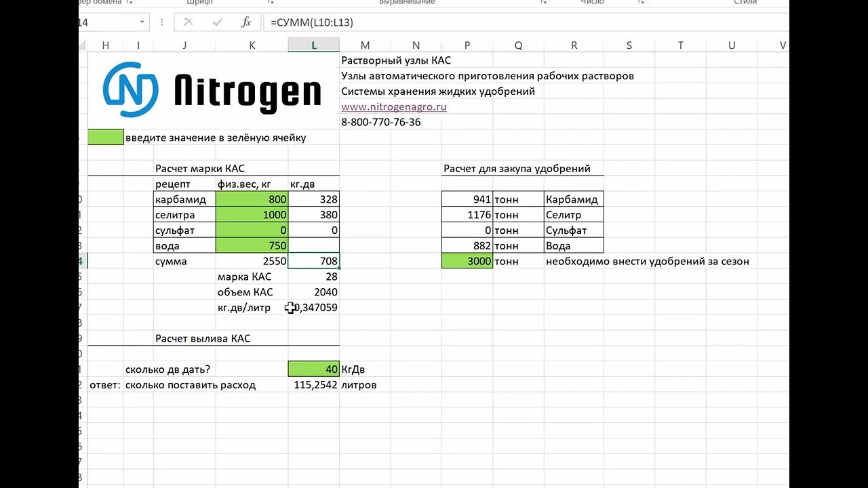Select the 'кг.дв' header cell
This screenshot has width=868, height=488.
(x=313, y=184)
